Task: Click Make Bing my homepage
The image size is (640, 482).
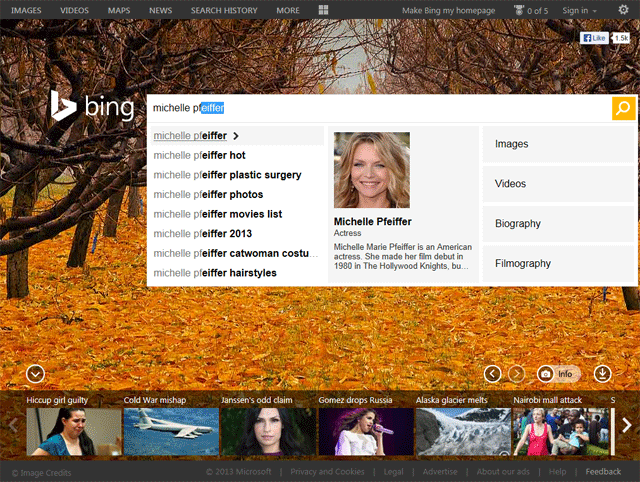Action: (x=448, y=11)
